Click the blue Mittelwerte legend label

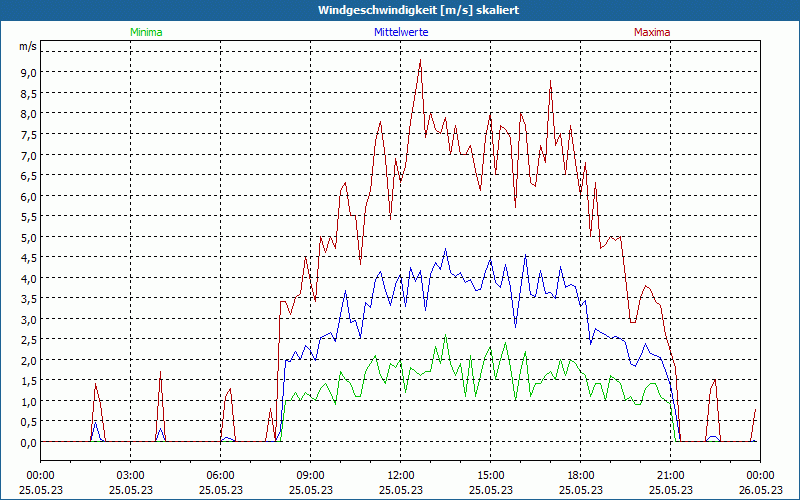401,32
